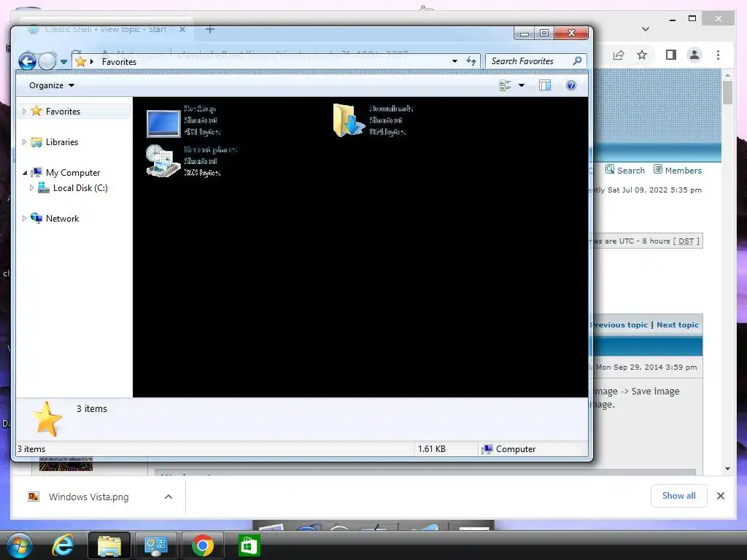The image size is (747, 560).
Task: Refresh the Favorites folder view
Action: tap(471, 61)
